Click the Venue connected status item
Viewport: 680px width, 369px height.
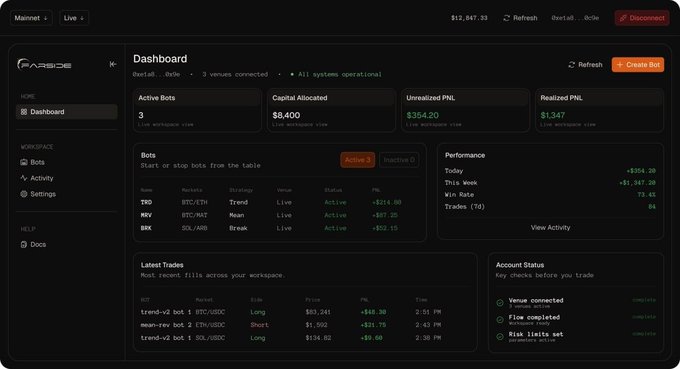coord(576,303)
